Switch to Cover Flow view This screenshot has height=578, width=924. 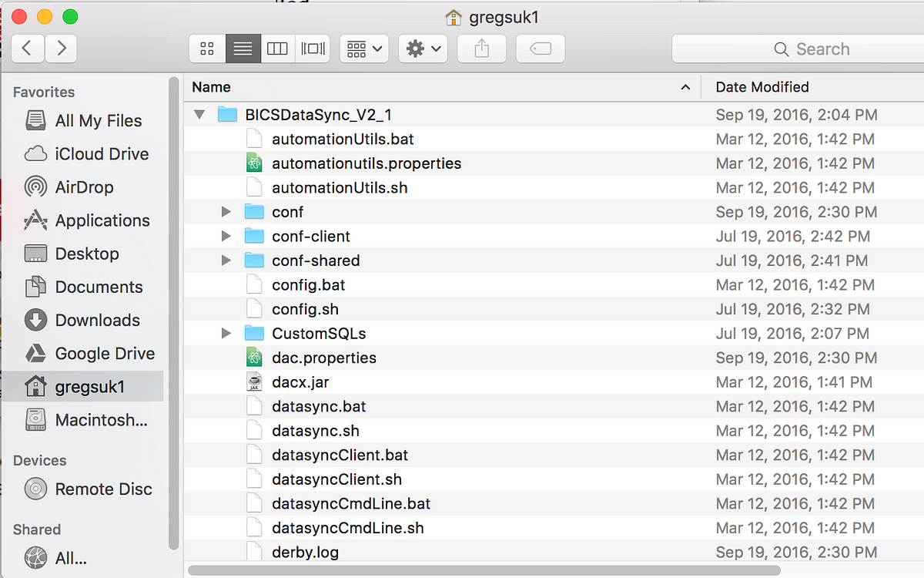(313, 49)
